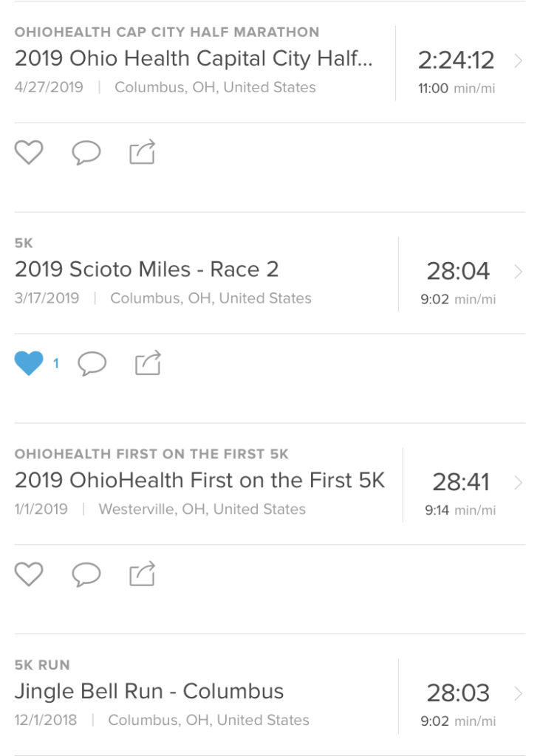Share the Capital City Half Marathon result
The width and height of the screenshot is (540, 756).
(143, 152)
